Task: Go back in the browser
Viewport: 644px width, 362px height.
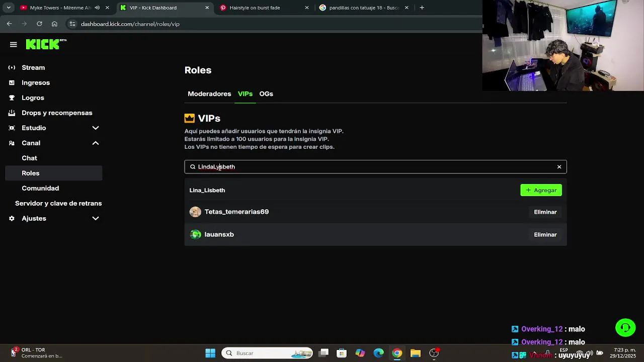Action: 9,24
